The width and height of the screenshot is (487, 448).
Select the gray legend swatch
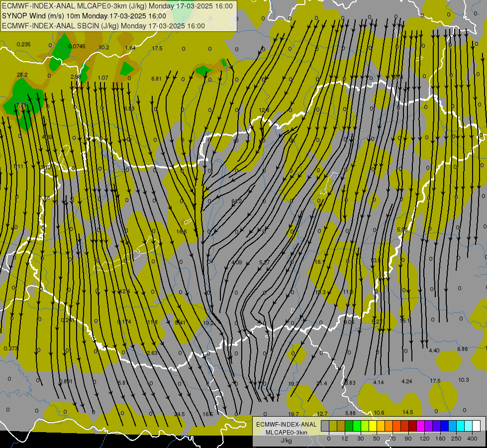[325, 426]
